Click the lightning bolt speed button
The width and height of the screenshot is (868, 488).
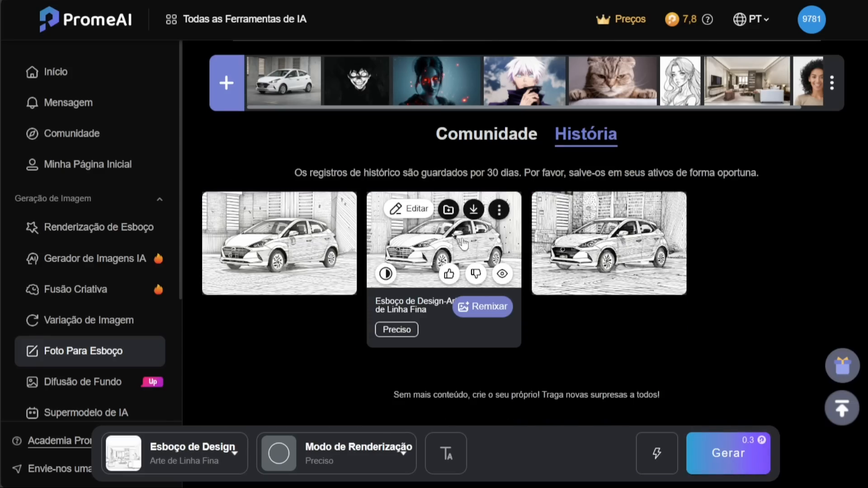coord(657,453)
